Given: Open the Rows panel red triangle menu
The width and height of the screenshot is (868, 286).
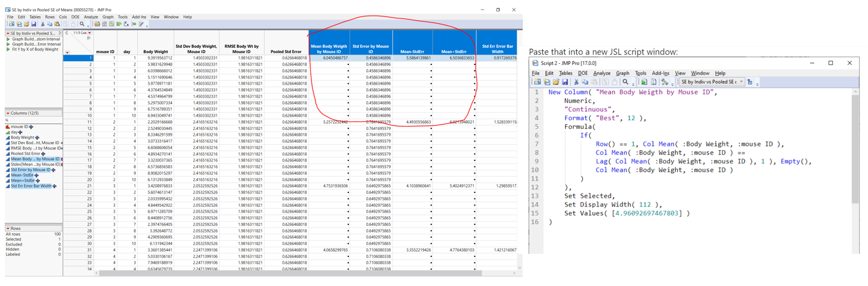Looking at the screenshot, I should pyautogui.click(x=8, y=228).
